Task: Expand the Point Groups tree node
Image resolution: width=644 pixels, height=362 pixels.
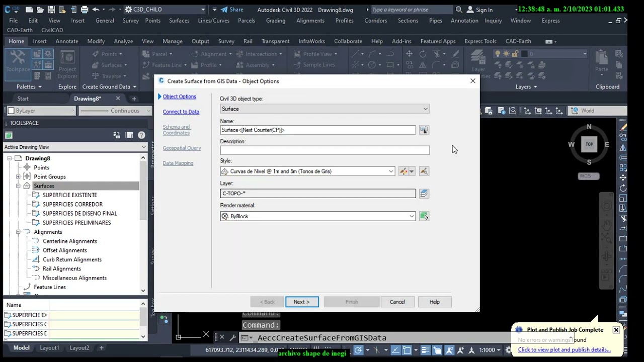Action: point(19,176)
